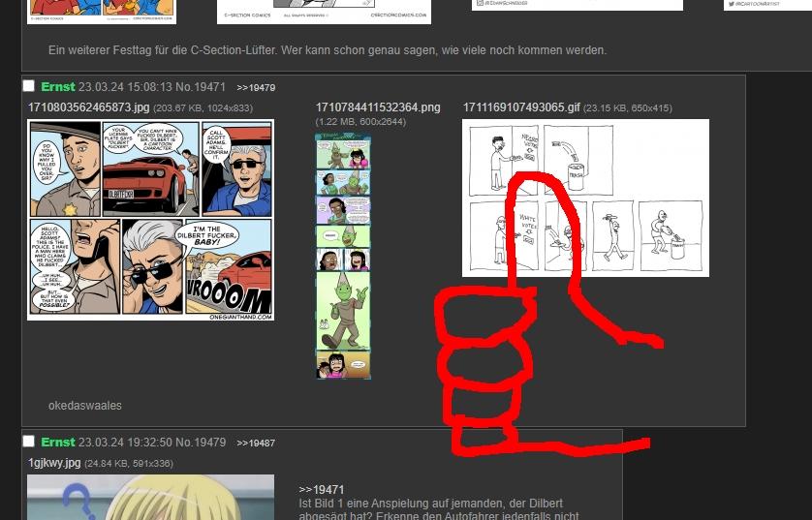Follow the >>19479 backlink
The width and height of the screenshot is (812, 520).
coord(256,88)
